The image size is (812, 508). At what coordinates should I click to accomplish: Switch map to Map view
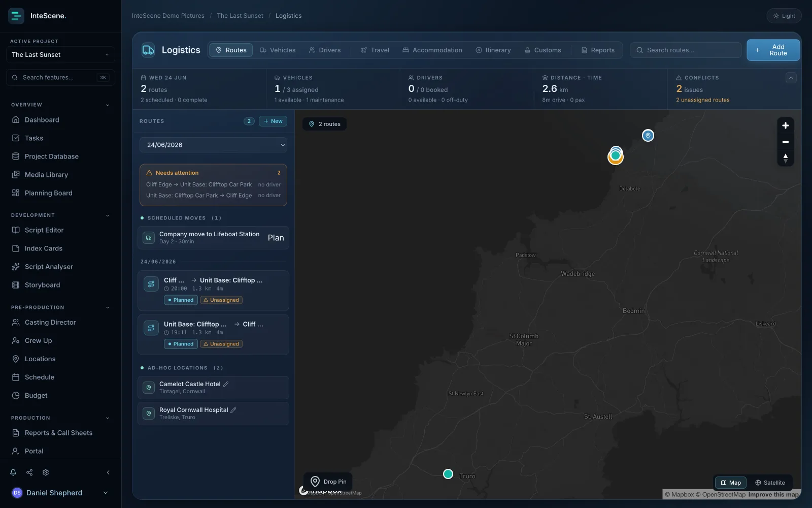point(731,483)
